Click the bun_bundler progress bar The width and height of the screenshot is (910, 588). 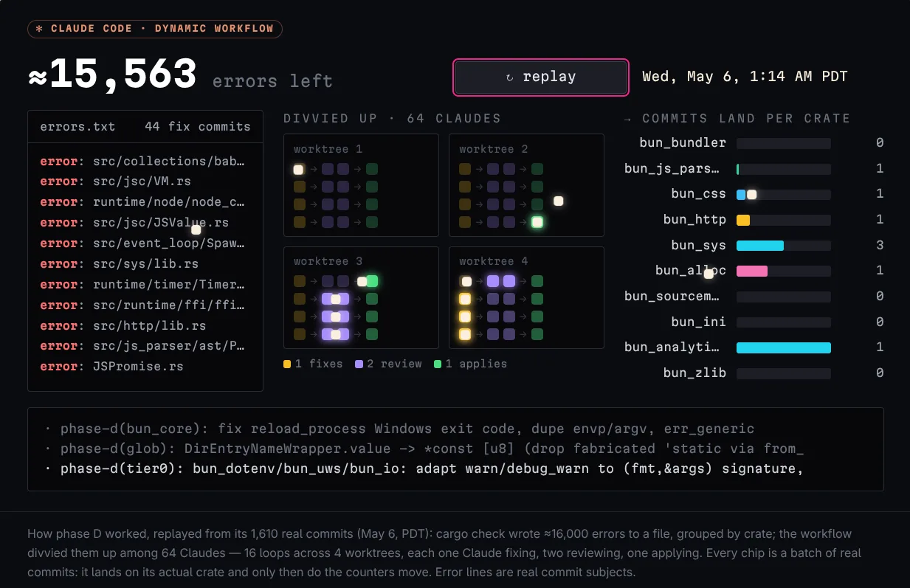click(x=784, y=143)
